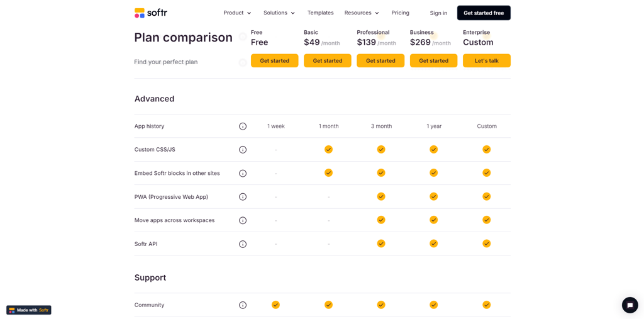
Task: Click Professional checkmark in PWA row
Action: pyautogui.click(x=381, y=196)
